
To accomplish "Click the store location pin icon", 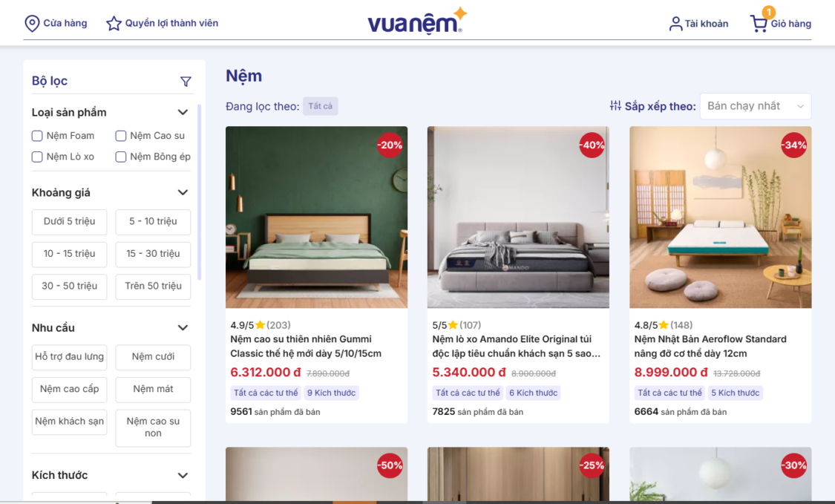I will 32,24.
